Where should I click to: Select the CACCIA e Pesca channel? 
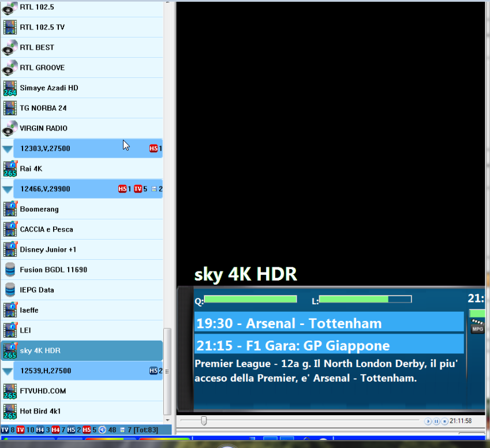82,229
